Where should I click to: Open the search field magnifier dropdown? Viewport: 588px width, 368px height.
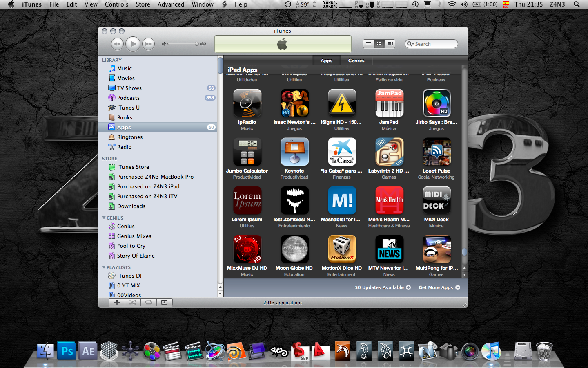point(410,44)
